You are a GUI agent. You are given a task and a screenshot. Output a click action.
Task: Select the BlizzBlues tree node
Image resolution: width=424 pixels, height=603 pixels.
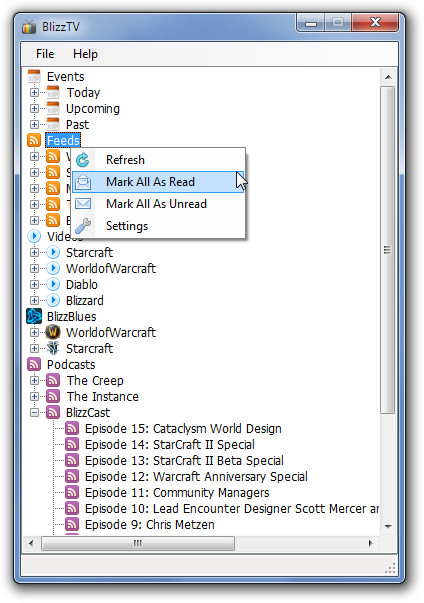(71, 316)
